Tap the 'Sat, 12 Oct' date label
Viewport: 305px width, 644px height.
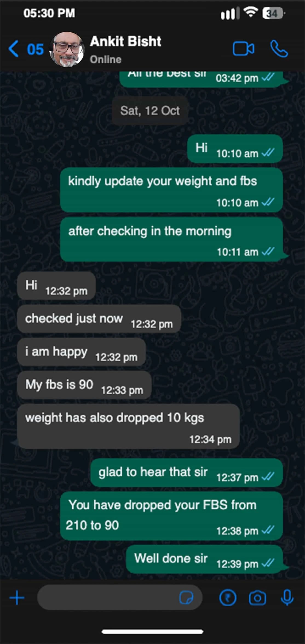[150, 111]
